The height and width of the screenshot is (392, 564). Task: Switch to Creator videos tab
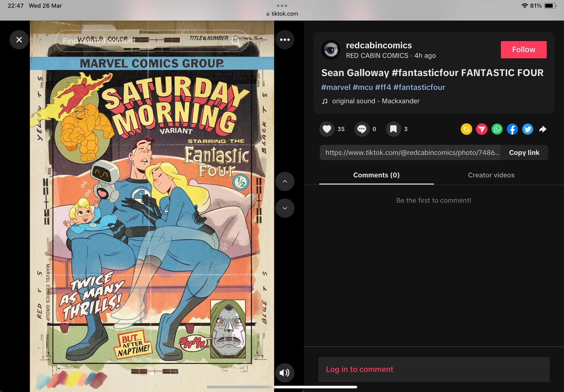click(491, 175)
